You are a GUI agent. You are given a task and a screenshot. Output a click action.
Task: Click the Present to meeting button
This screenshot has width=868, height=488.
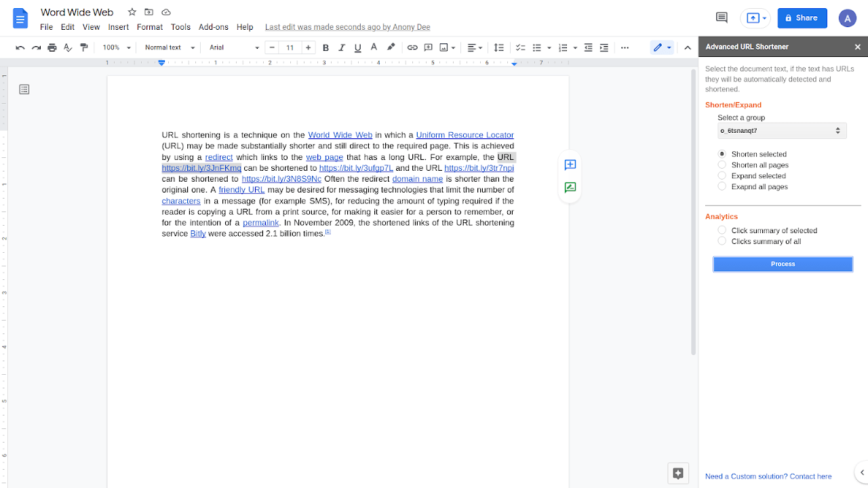(757, 18)
